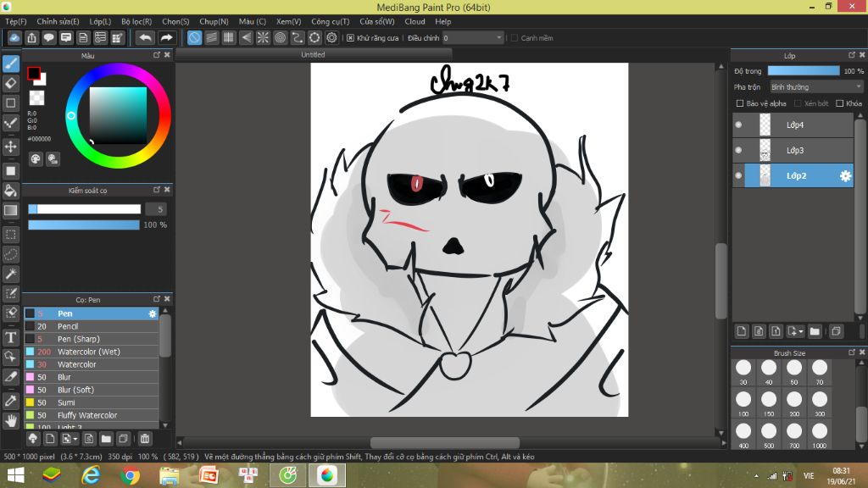Open Pha trộn blend mode dropdown
Screen dimensions: 868x488
pyautogui.click(x=816, y=87)
